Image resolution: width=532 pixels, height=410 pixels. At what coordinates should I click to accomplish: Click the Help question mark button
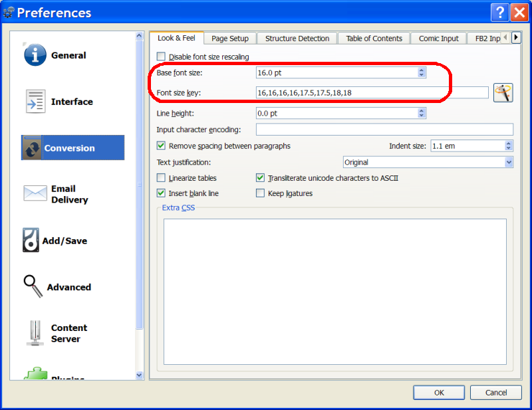point(500,13)
